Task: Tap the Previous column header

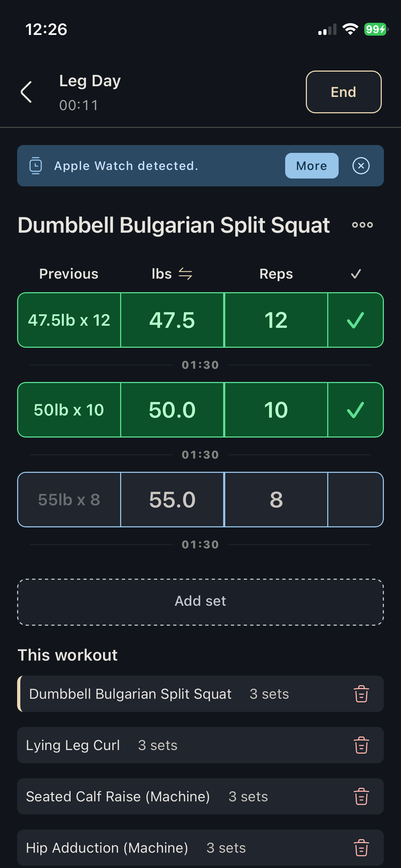Action: (x=69, y=274)
